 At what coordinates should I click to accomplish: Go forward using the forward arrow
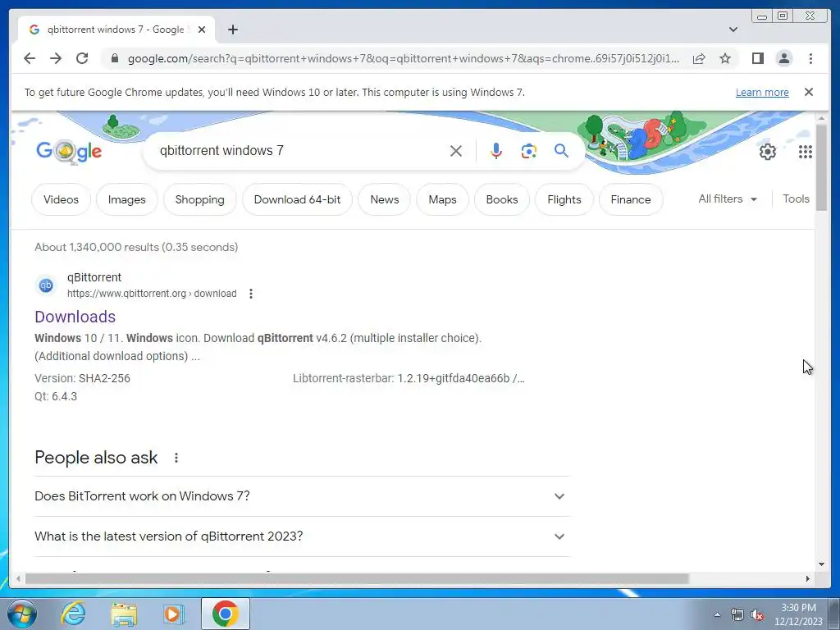pos(56,58)
